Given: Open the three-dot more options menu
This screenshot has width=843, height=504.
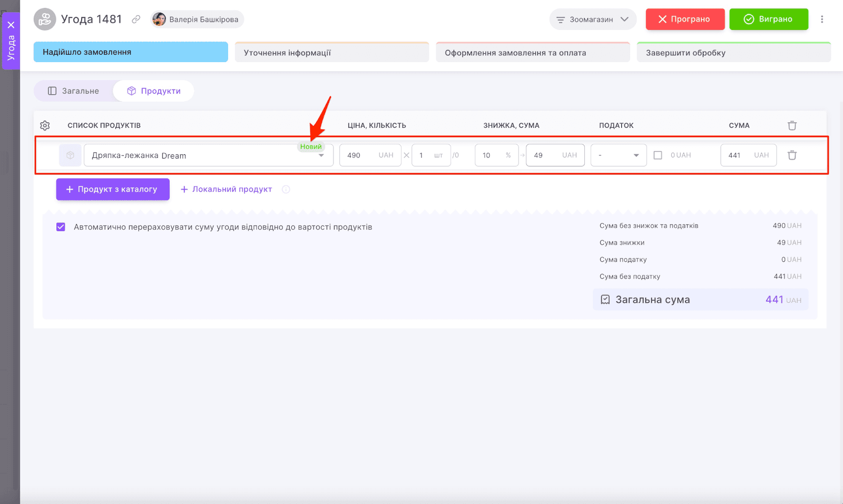Looking at the screenshot, I should (x=822, y=19).
